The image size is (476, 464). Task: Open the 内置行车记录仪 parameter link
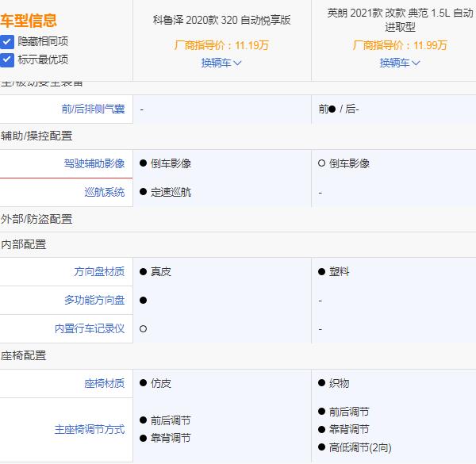[x=90, y=328]
